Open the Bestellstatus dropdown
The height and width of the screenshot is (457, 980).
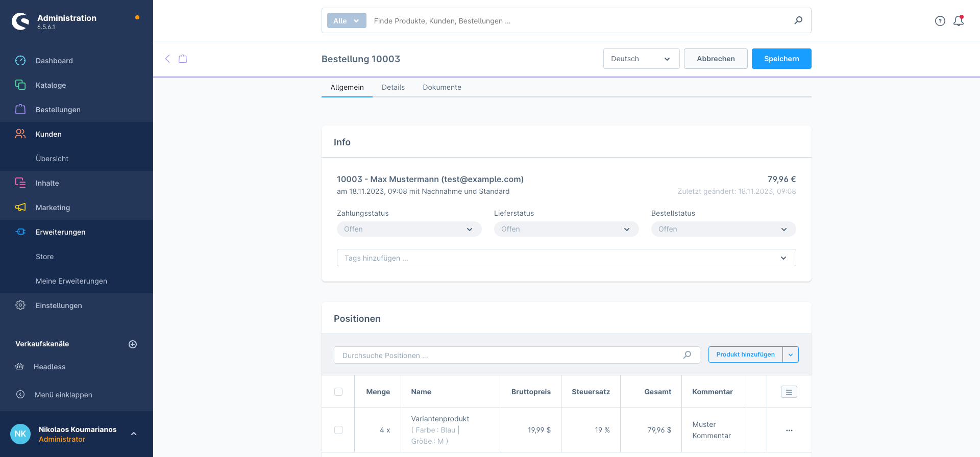point(723,229)
